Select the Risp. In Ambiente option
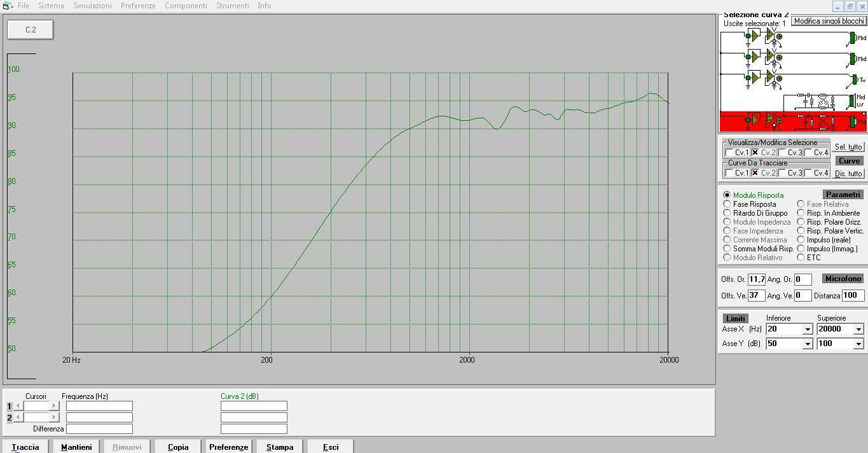The image size is (868, 453). (x=801, y=213)
